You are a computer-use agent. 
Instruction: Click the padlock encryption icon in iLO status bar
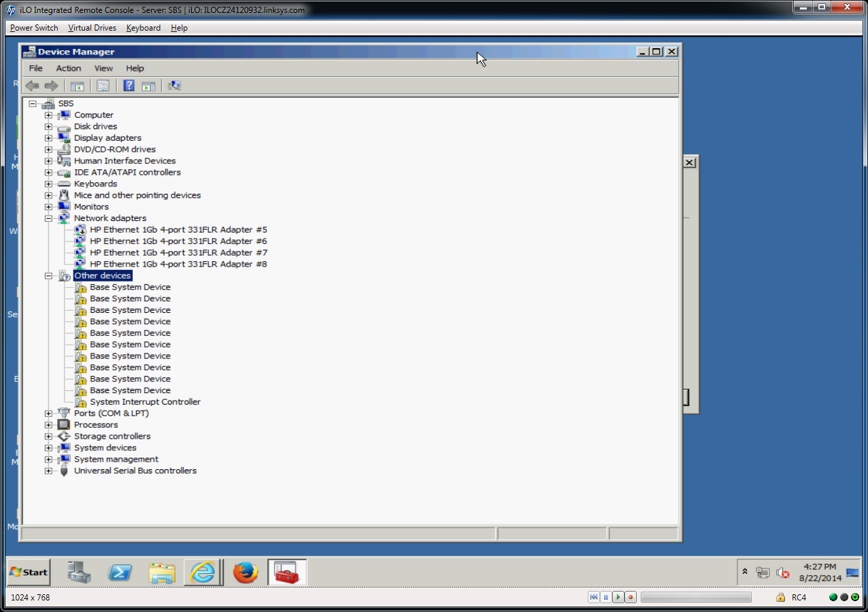[780, 598]
